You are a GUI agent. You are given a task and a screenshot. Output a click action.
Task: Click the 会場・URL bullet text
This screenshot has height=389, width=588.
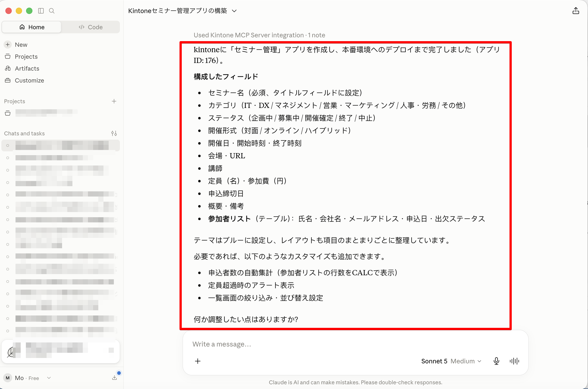(226, 156)
